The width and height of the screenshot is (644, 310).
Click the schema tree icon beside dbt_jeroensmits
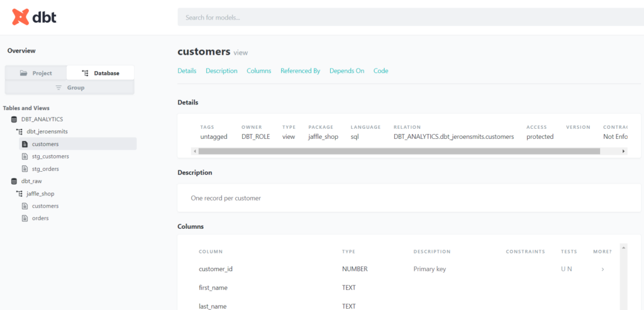[19, 132]
